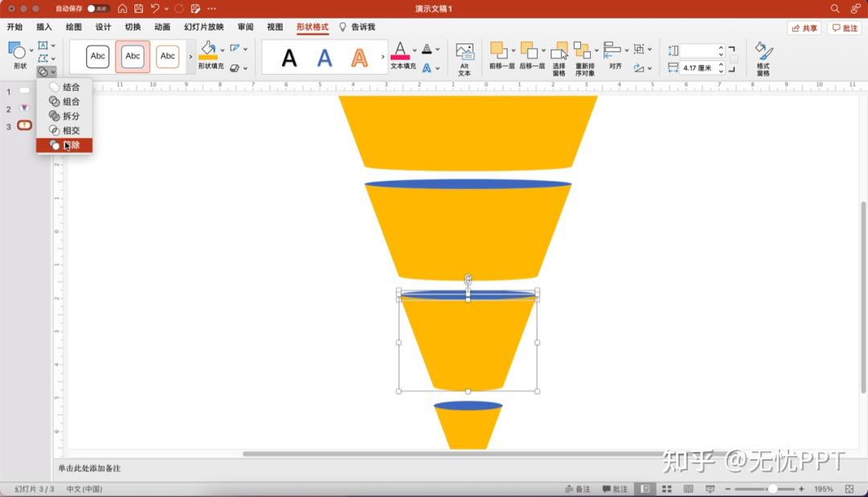Open the Alt 文本 pane
The width and height of the screenshot is (868, 497).
[465, 58]
